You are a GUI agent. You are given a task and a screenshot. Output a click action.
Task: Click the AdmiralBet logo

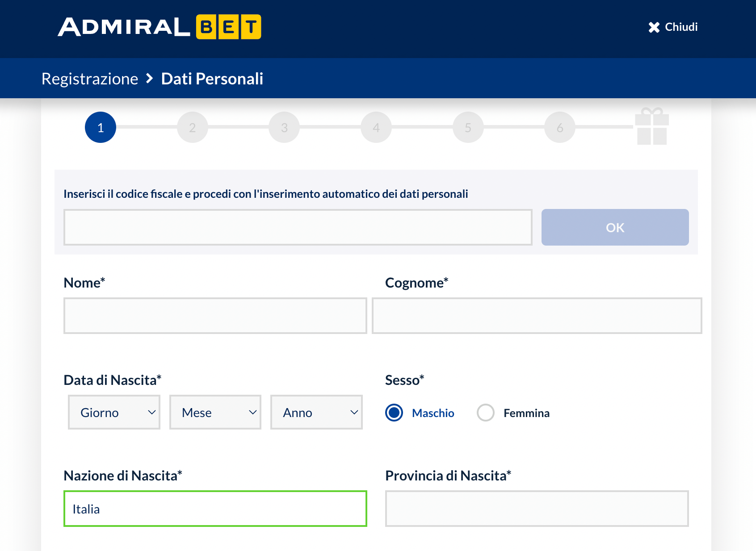click(x=160, y=27)
